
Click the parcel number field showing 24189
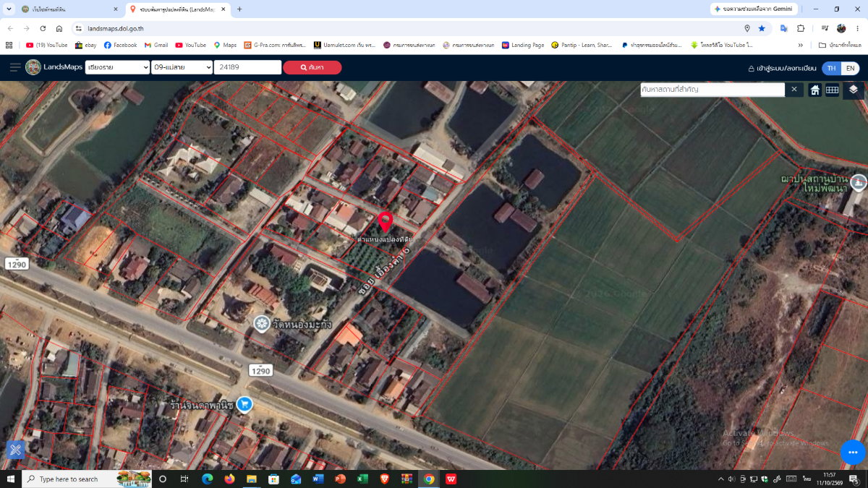point(248,67)
